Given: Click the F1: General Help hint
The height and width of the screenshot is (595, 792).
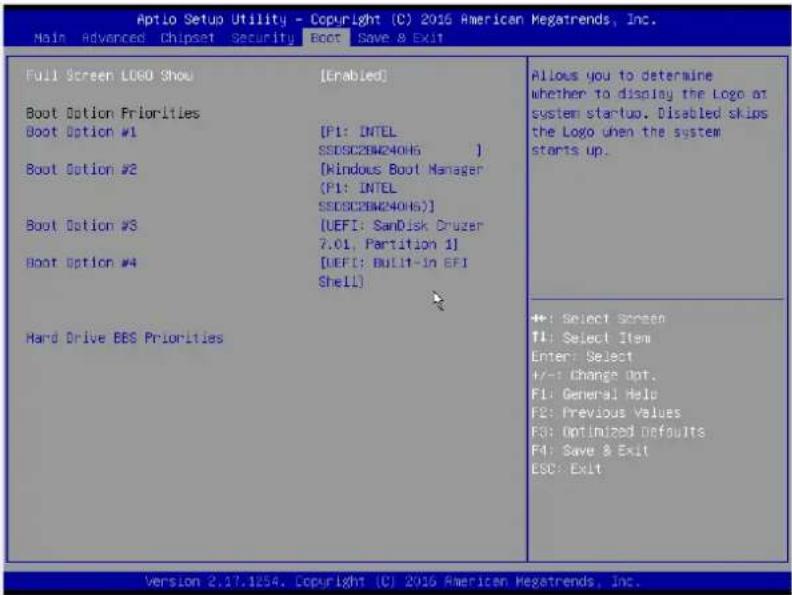Looking at the screenshot, I should 594,394.
